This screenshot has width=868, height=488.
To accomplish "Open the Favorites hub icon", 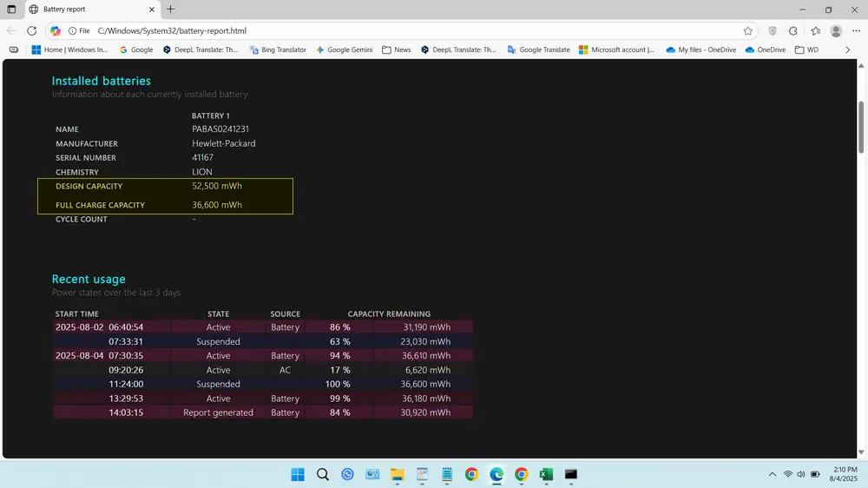I will (815, 31).
